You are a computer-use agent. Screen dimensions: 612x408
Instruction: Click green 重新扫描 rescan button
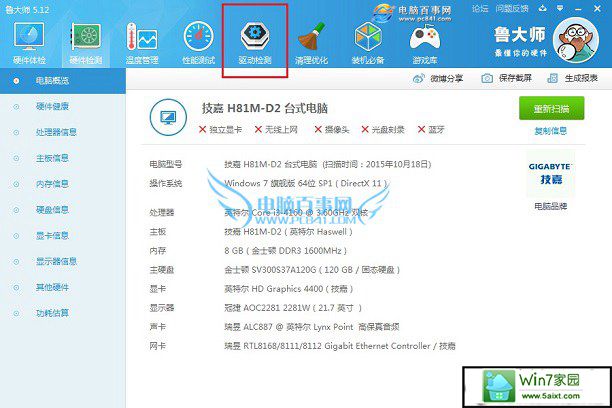coord(552,108)
